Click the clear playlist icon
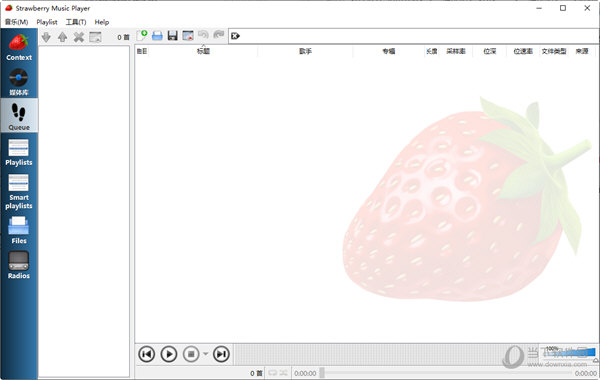This screenshot has height=380, width=600. pos(188,36)
